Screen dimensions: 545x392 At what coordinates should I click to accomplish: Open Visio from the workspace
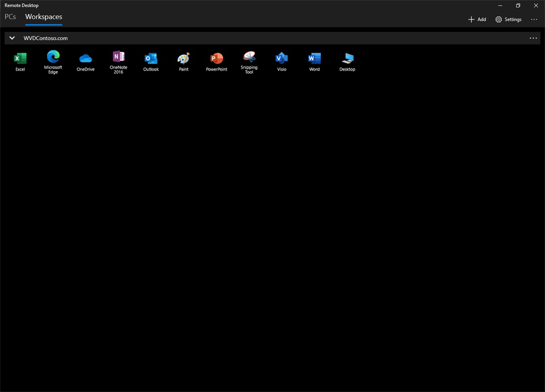[x=282, y=60]
